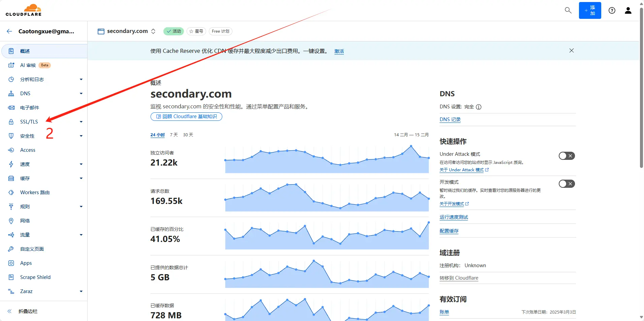This screenshot has width=644, height=321.
Task: Open the DNS 记录 link
Action: click(x=450, y=119)
